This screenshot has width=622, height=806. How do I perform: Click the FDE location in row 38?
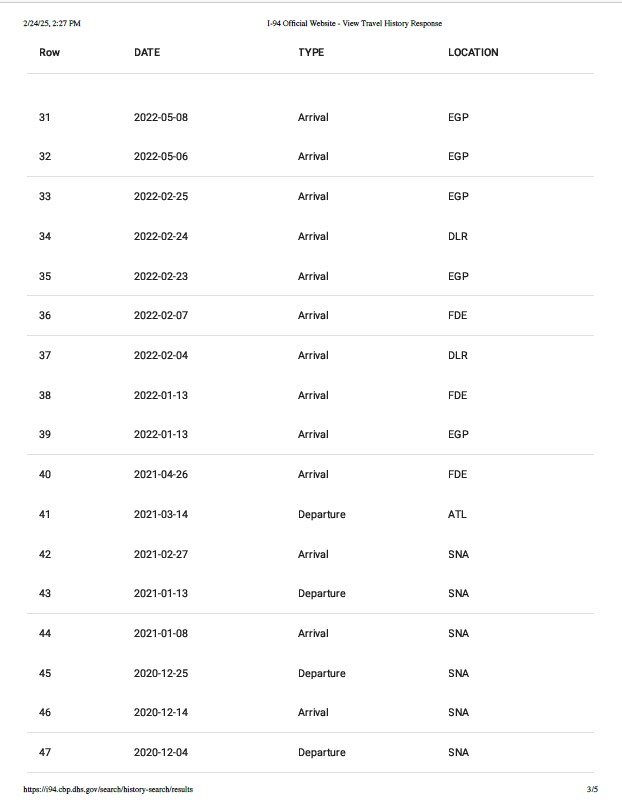pos(458,395)
